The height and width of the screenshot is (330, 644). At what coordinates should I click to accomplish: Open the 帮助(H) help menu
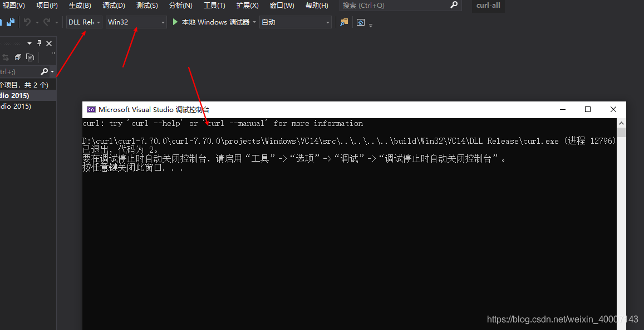coord(317,6)
